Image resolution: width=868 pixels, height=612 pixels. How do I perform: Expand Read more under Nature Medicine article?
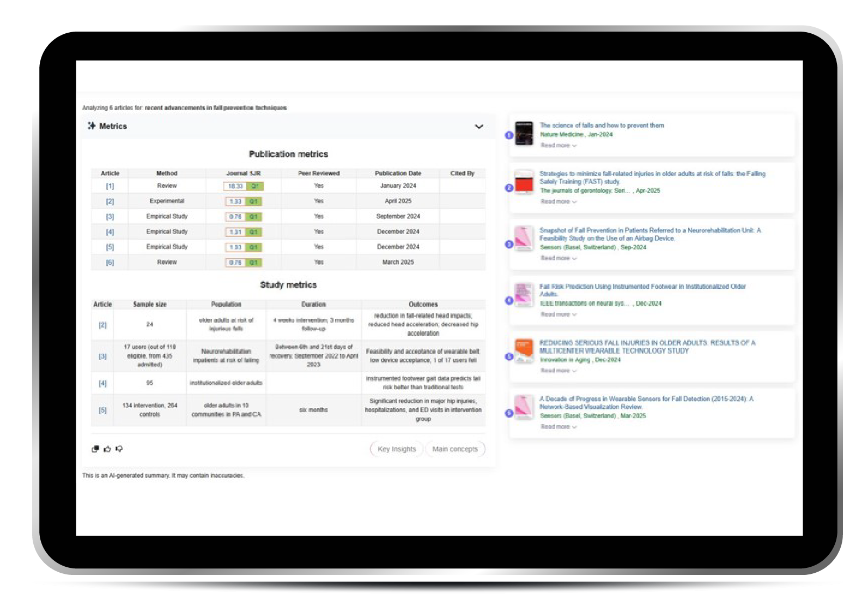[x=558, y=146]
